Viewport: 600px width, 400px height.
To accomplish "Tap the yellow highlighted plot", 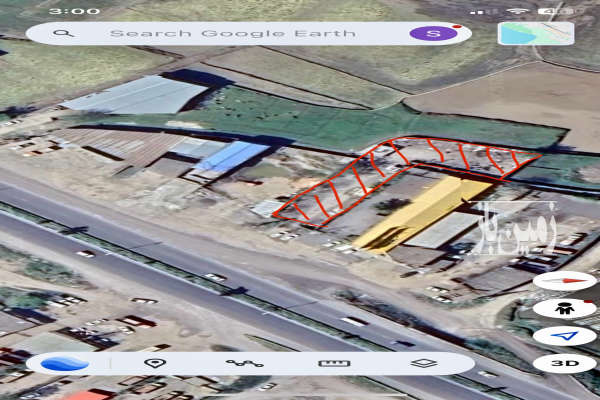I will pyautogui.click(x=420, y=214).
